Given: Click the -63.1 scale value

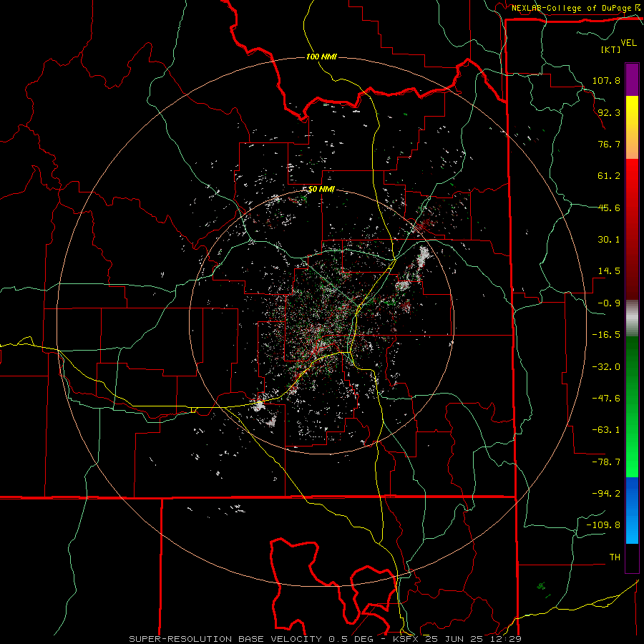Looking at the screenshot, I should pos(606,430).
